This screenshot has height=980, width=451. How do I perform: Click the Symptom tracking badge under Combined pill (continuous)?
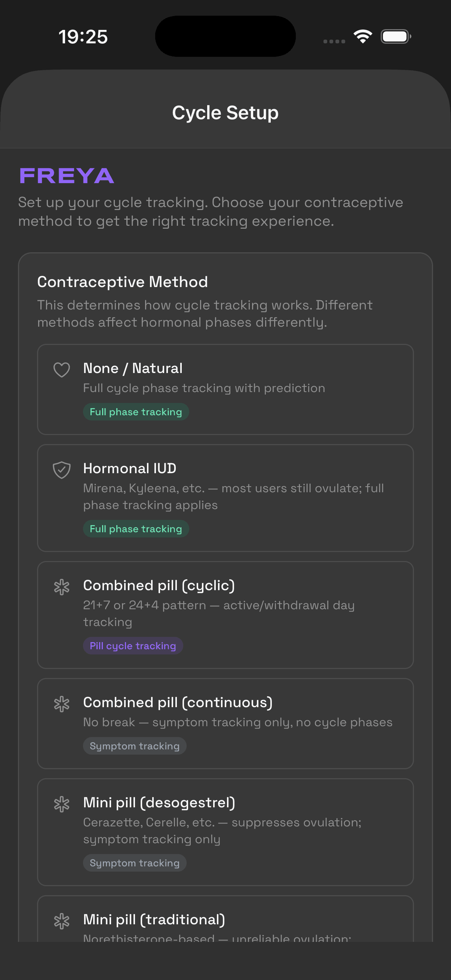click(134, 746)
